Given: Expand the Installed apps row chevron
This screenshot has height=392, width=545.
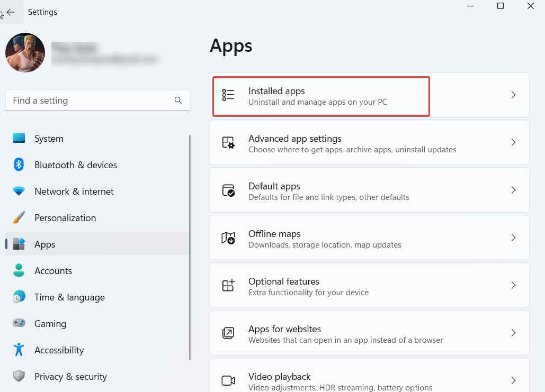Looking at the screenshot, I should [513, 95].
